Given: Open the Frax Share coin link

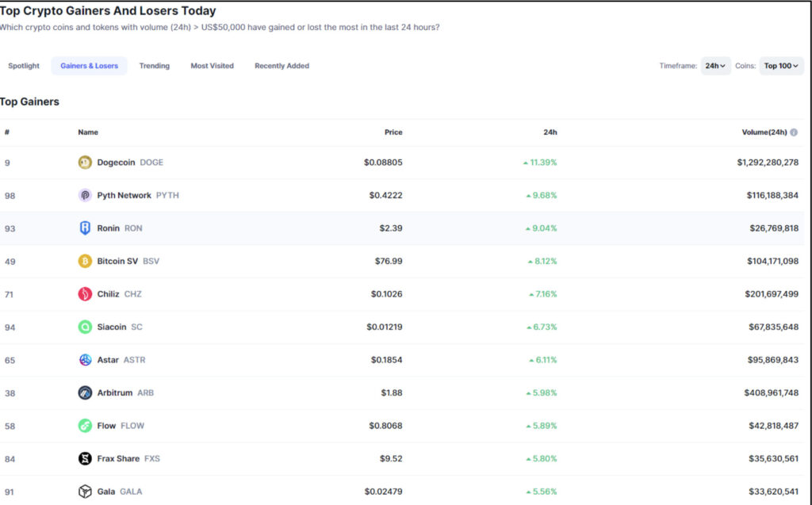Looking at the screenshot, I should click(x=118, y=458).
